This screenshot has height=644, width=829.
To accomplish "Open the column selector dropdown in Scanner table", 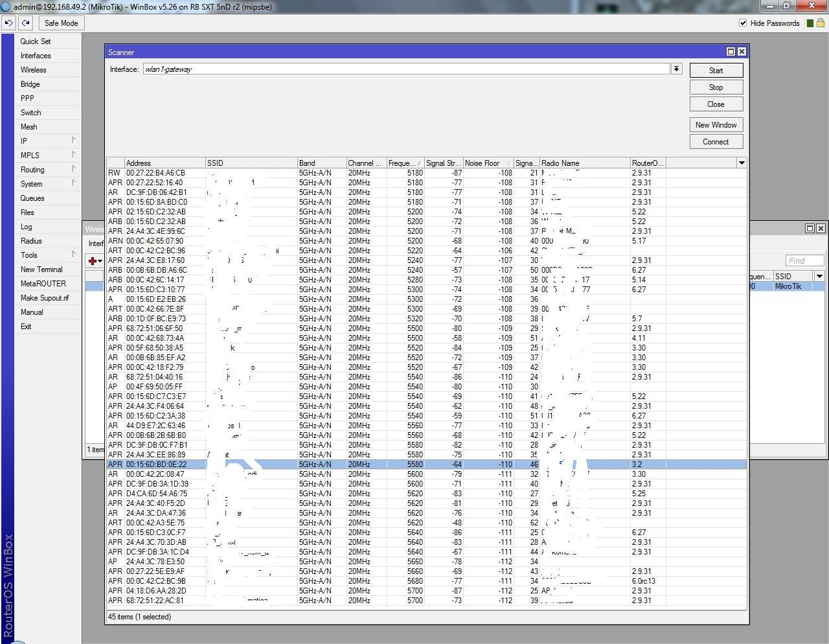I will 742,163.
